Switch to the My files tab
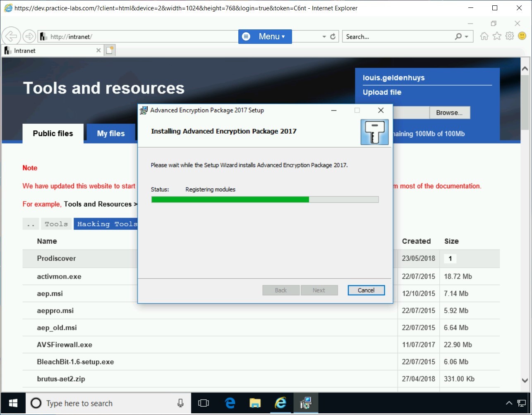532x415 pixels. point(111,133)
